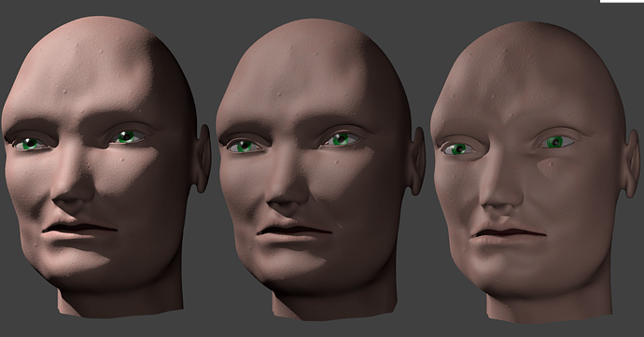
Task: Click the left head's neck base
Action: pyautogui.click(x=119, y=305)
